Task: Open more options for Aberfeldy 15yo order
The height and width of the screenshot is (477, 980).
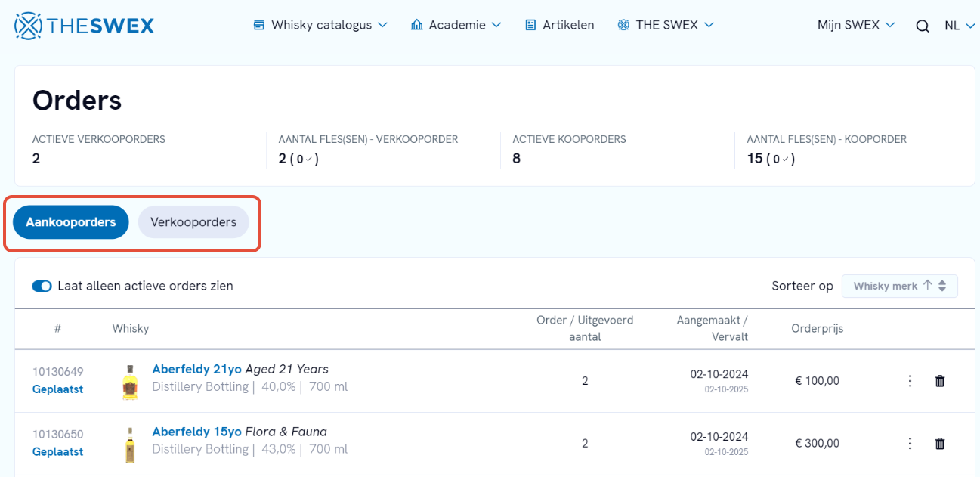Action: click(x=910, y=444)
